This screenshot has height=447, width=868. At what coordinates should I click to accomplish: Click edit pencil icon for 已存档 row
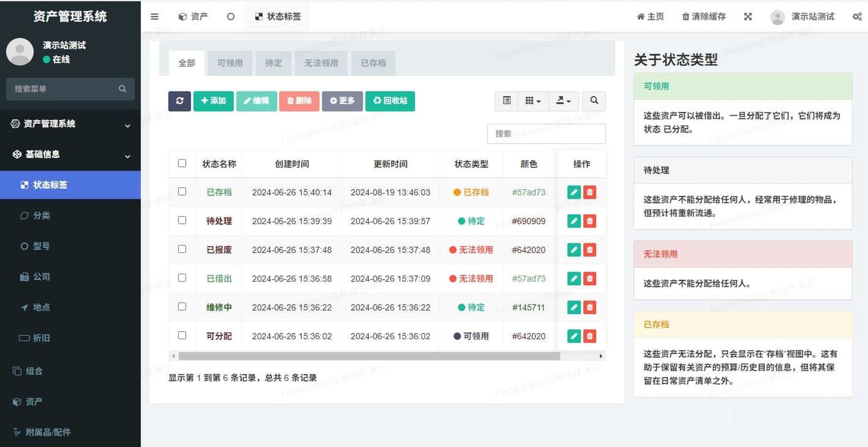tap(574, 192)
